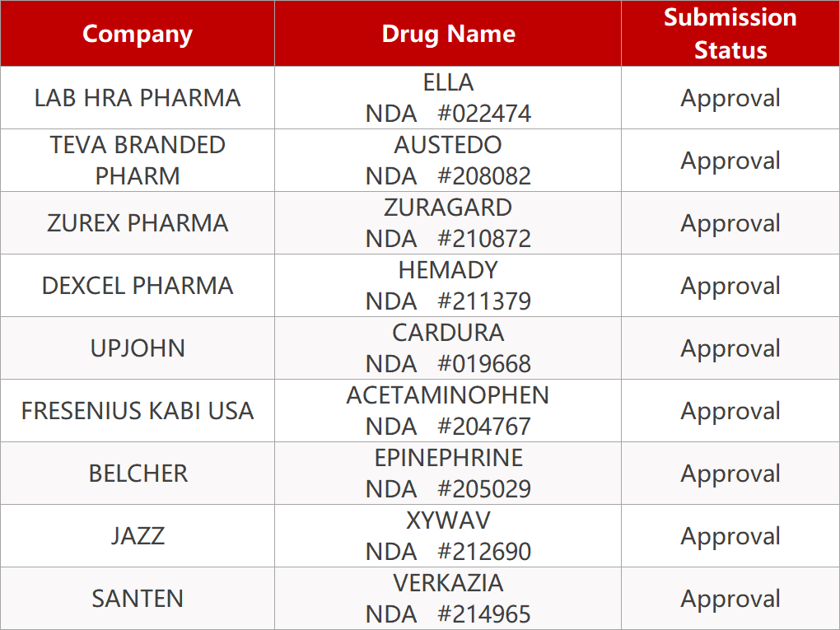The image size is (840, 630).
Task: Select the EPINEPHRINE NDA #205029 cell
Action: [x=448, y=474]
